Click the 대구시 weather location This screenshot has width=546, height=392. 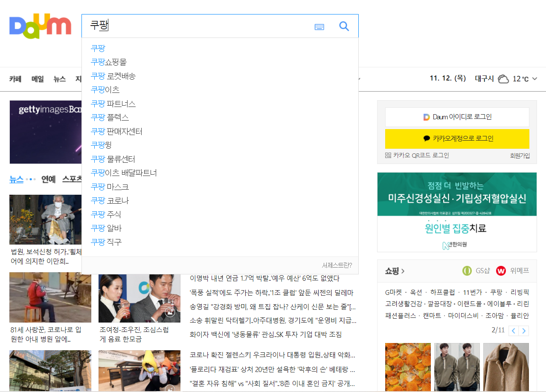tap(484, 79)
